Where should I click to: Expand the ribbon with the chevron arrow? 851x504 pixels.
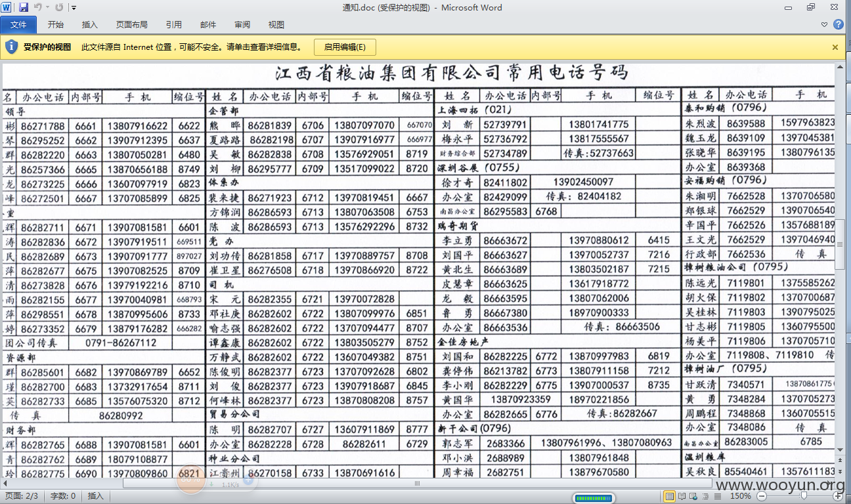(825, 25)
